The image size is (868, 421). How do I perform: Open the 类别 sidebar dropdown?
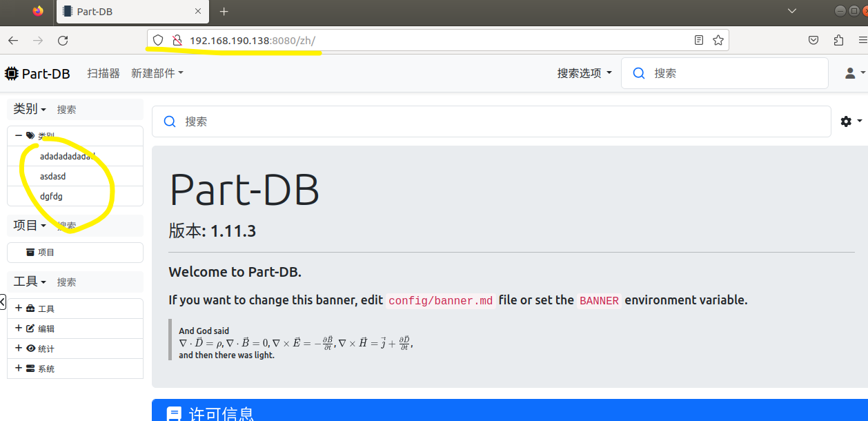[x=30, y=109]
